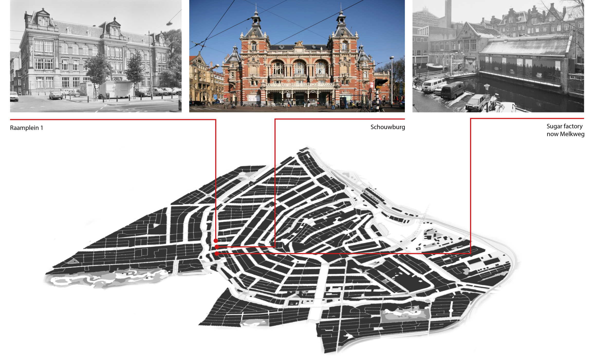593x364 pixels.
Task: Select the 'Sugar factory now Melkweg' label
Action: coord(565,130)
